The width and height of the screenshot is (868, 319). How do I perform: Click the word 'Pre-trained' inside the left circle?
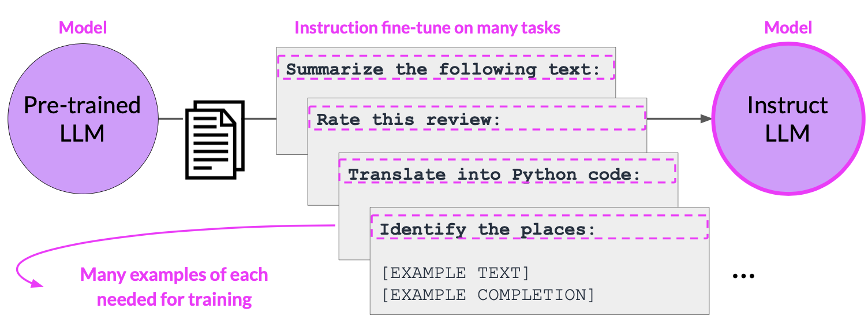point(82,105)
